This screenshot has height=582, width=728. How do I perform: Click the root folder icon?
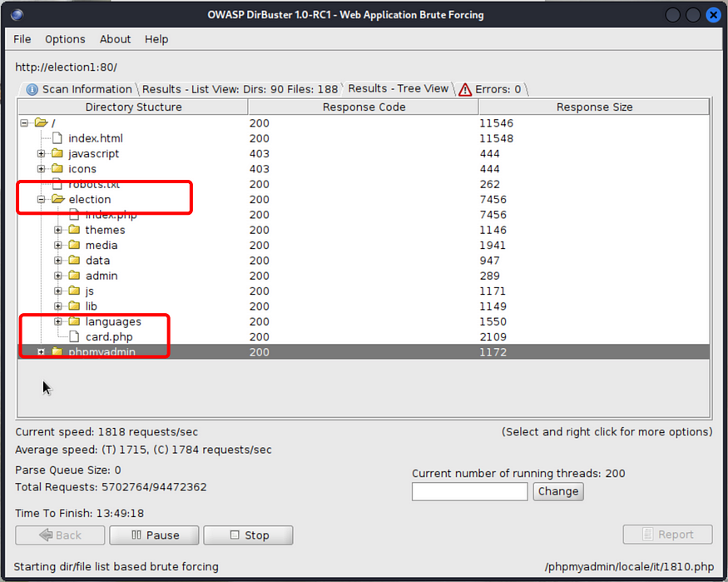(x=41, y=122)
